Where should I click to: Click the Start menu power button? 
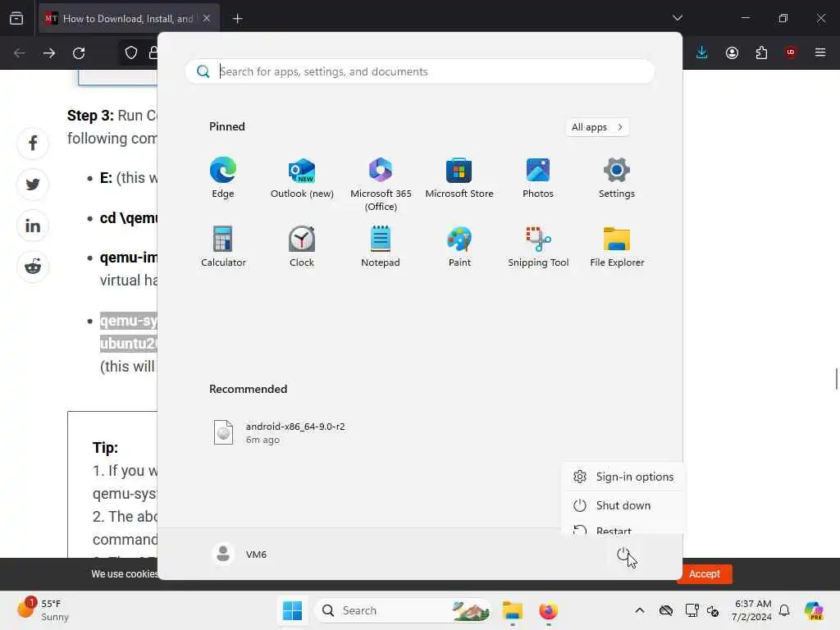tap(623, 555)
